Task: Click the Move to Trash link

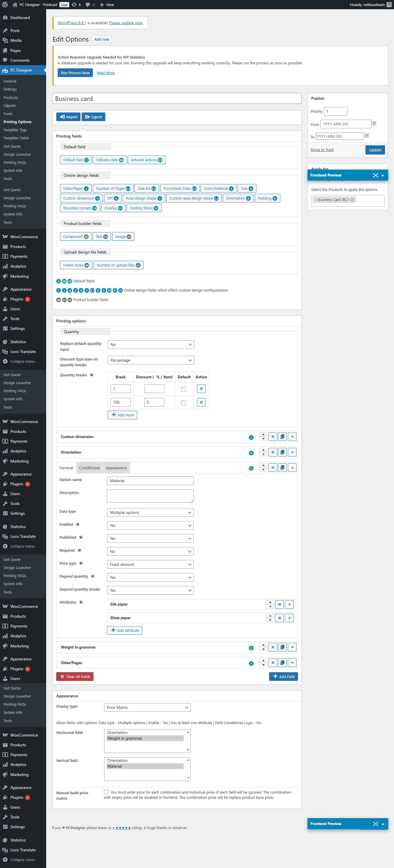Action: pos(322,150)
